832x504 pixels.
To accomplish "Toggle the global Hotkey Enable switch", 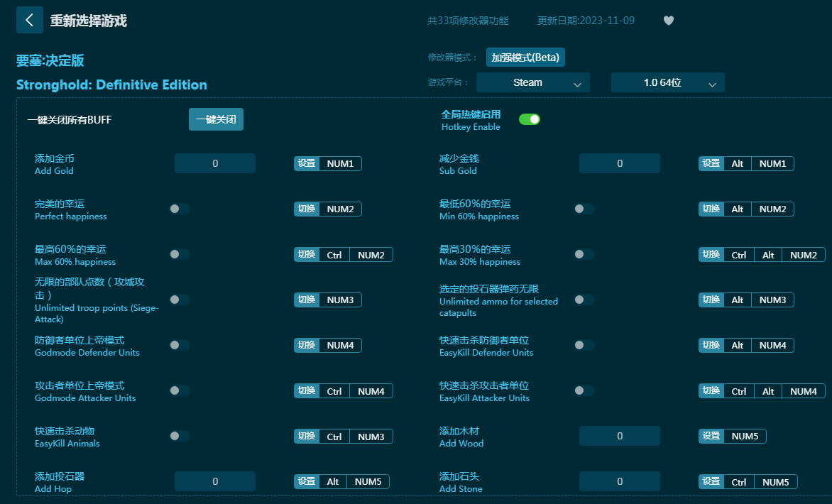I will click(x=529, y=119).
